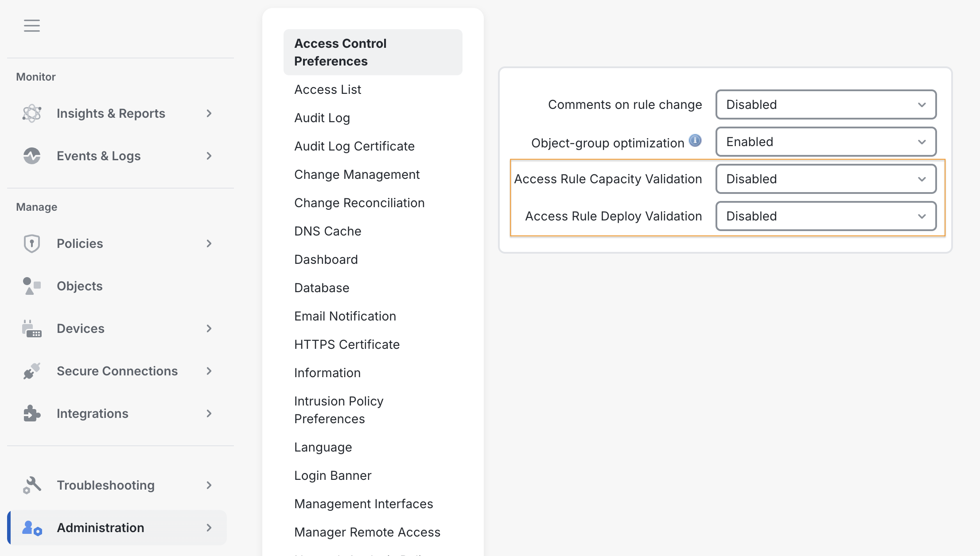Open Access Rule Capacity Validation dropdown
Viewport: 980px width, 556px height.
click(826, 179)
